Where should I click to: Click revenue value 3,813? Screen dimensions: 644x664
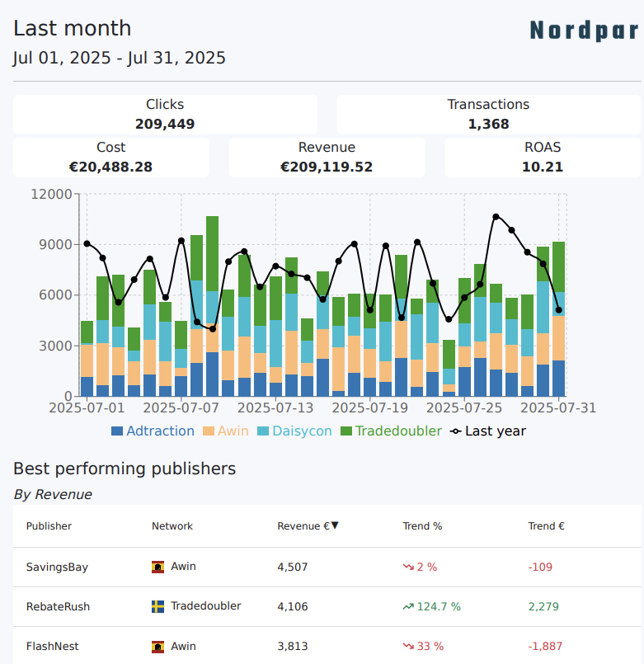[x=293, y=646]
